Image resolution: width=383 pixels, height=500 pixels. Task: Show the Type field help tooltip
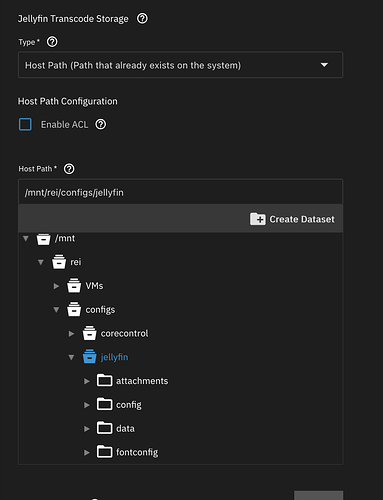click(52, 42)
